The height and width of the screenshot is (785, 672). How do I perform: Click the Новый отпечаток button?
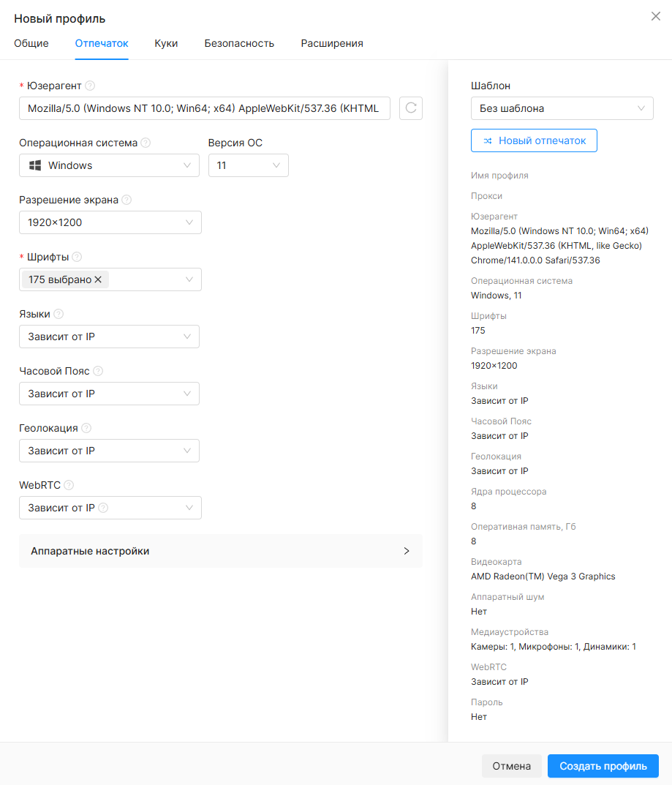click(x=534, y=140)
